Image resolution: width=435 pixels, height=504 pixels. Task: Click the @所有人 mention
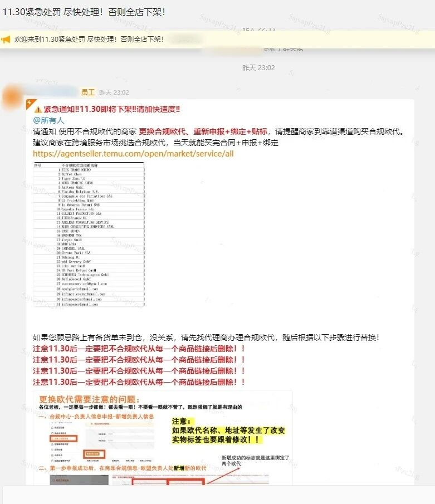click(48, 120)
